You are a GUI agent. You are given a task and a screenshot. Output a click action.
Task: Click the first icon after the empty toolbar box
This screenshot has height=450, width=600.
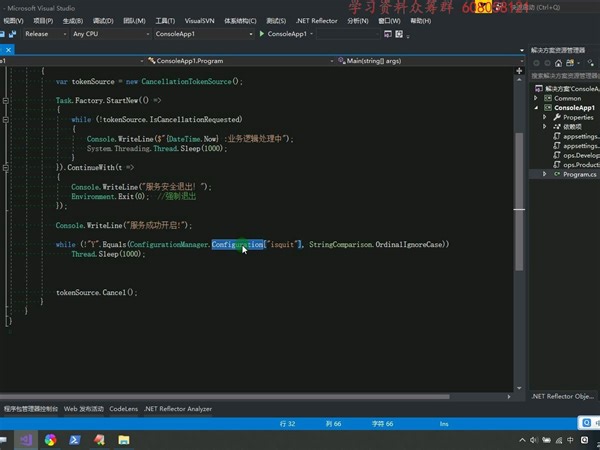click(x=388, y=34)
